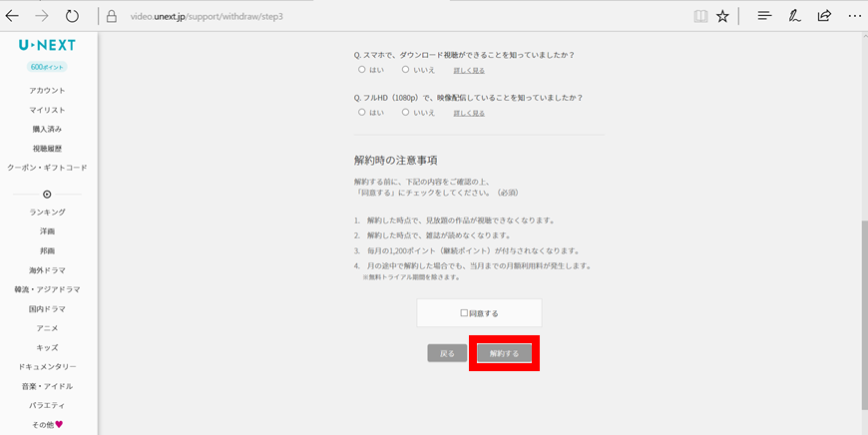Open 邦画 category in sidebar
868x435 pixels.
(47, 250)
